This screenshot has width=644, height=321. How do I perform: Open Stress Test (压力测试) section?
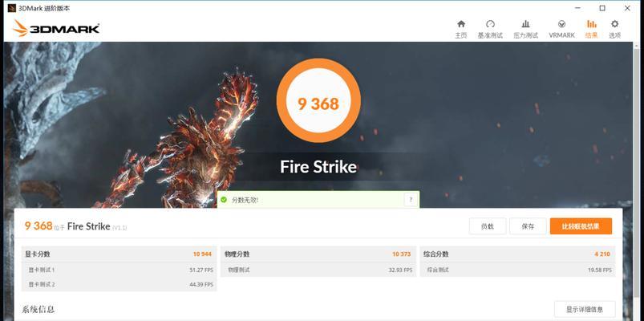click(525, 29)
